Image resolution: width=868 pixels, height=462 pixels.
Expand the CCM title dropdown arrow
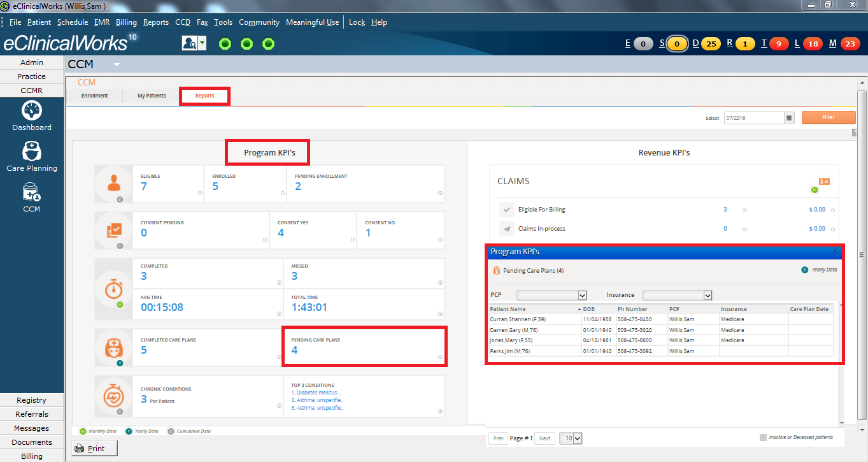pyautogui.click(x=117, y=64)
